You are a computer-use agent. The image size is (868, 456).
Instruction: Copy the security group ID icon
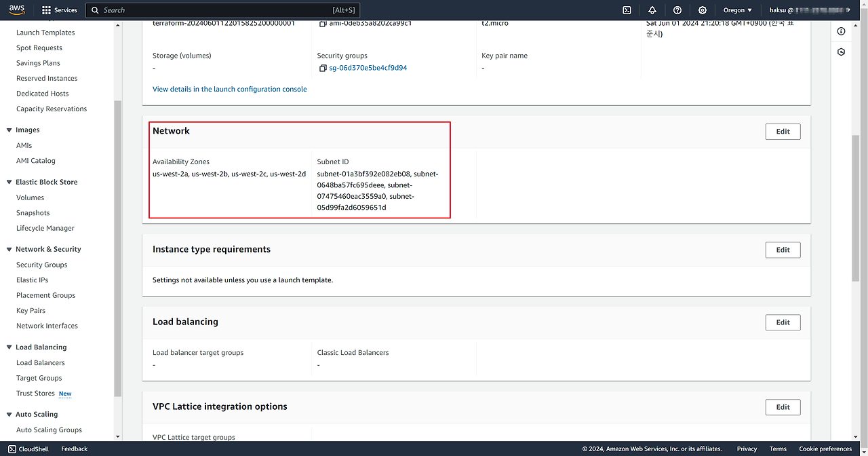tap(323, 69)
